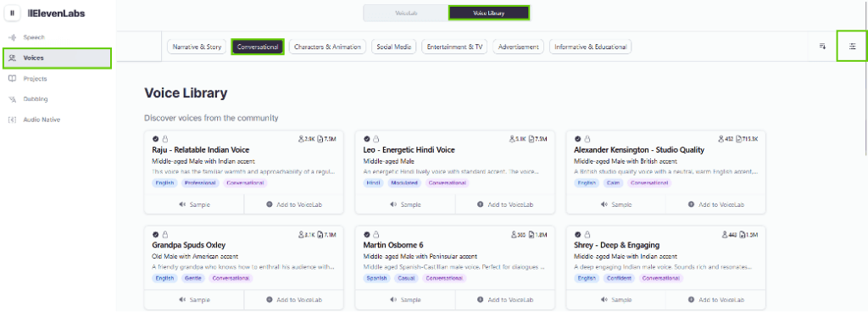868x312 pixels.
Task: Click verified badge on Alexander Kensington card
Action: (578, 139)
